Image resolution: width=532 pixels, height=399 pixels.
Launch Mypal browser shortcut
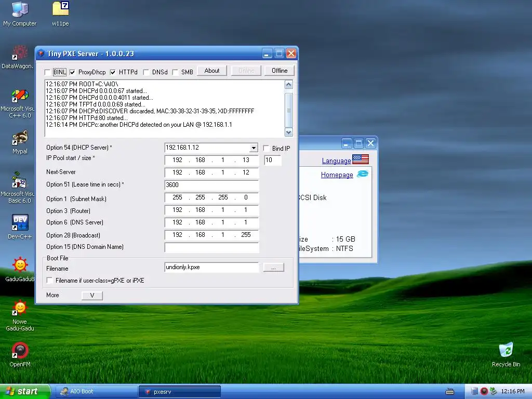pos(20,142)
